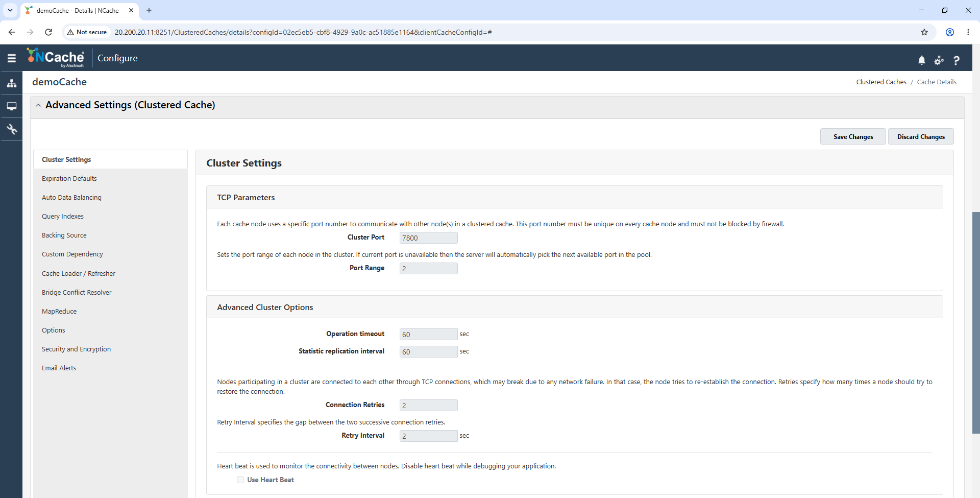Close the demoCache browser tab
This screenshot has width=980, height=498.
pyautogui.click(x=131, y=10)
